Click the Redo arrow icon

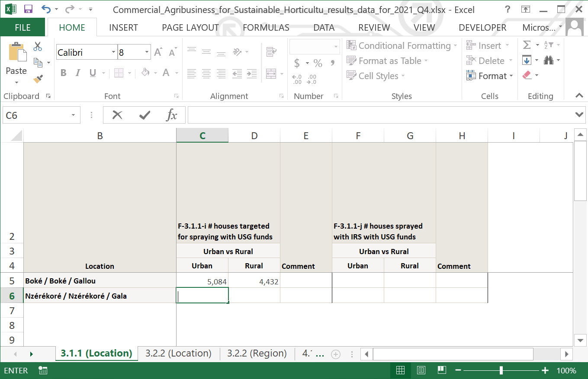pyautogui.click(x=69, y=9)
